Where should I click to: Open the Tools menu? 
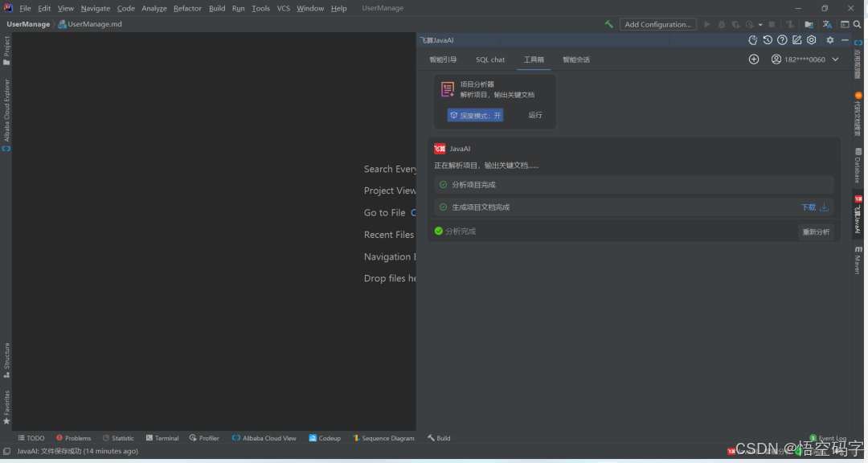(260, 8)
